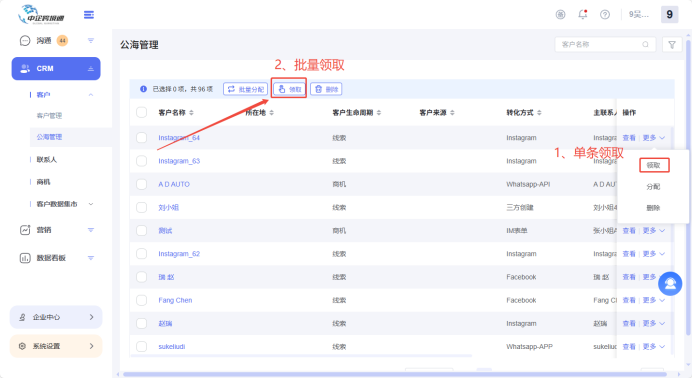Check the Fang Chen row checkbox
Screen dimensions: 693x378
(141, 300)
